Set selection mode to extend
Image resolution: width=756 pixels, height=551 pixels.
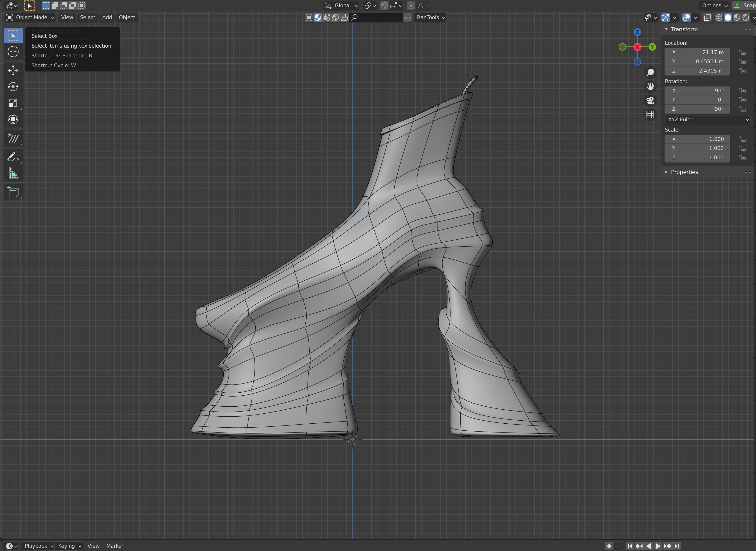(x=55, y=5)
